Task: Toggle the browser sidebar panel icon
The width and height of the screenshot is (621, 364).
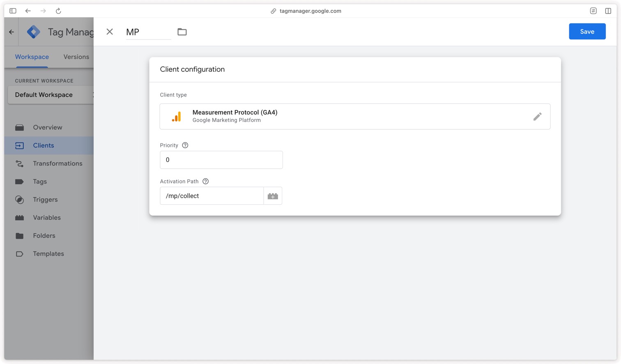Action: 13,11
